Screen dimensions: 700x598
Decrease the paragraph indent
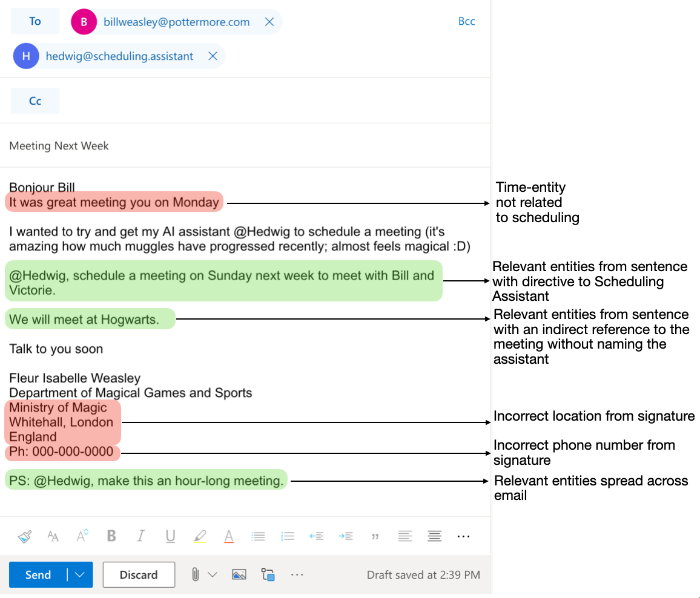pos(317,536)
